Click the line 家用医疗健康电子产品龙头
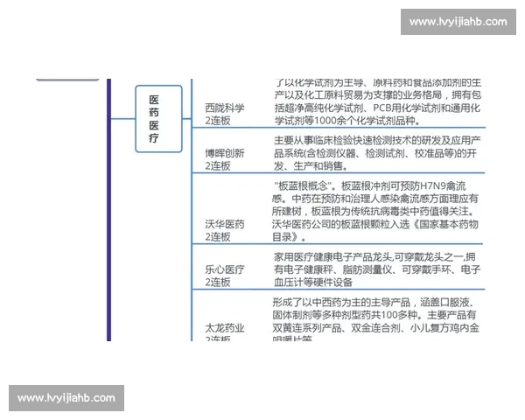Screen dimensions: 525x420 374,257
